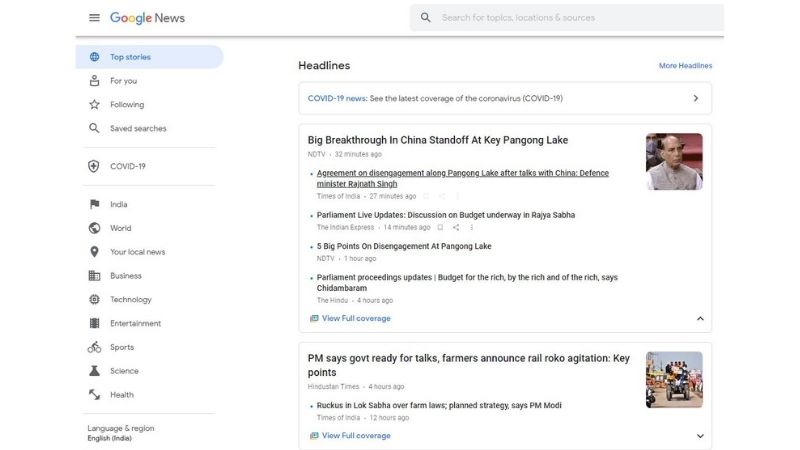Open Saved searches
Screen dimensions: 800x450
click(138, 129)
